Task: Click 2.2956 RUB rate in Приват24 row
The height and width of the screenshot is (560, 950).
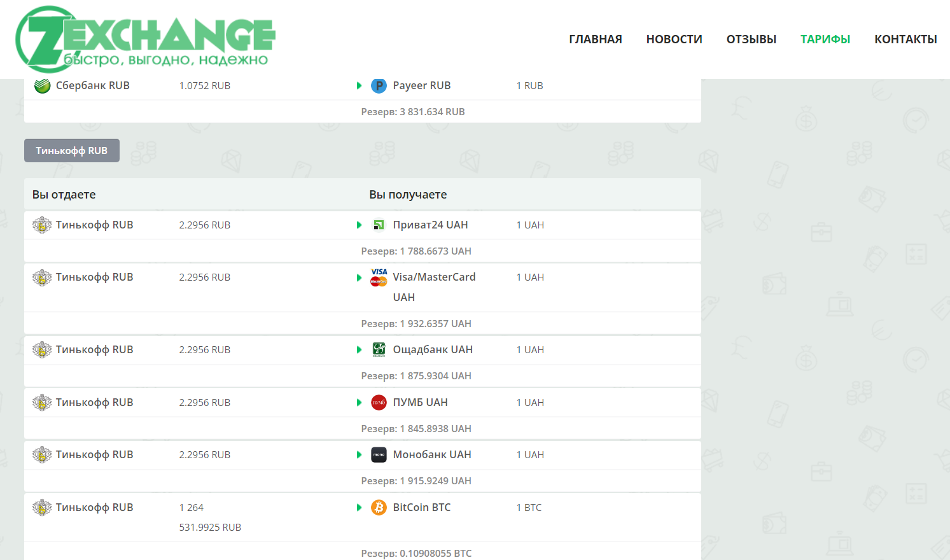Action: (x=205, y=225)
